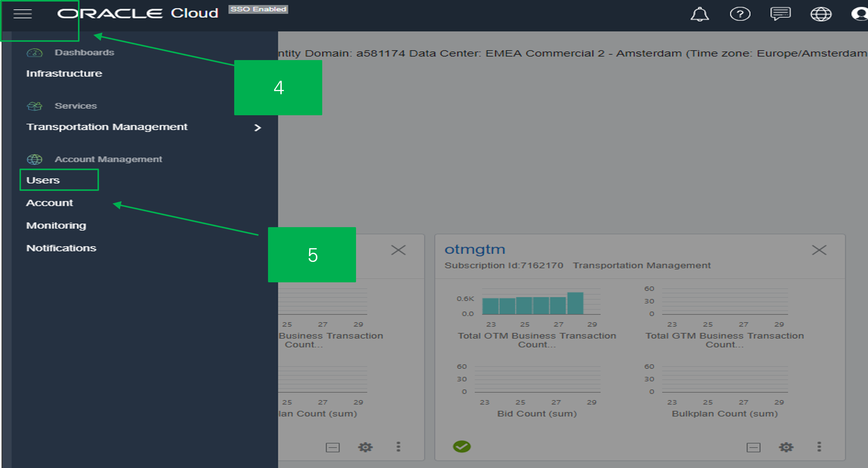Open the otmgtm service link
This screenshot has height=468, width=868.
coord(475,250)
